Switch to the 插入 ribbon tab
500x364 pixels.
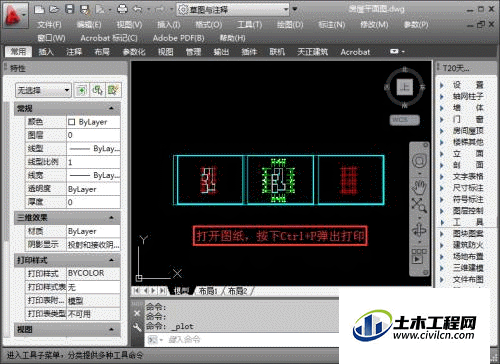(46, 52)
